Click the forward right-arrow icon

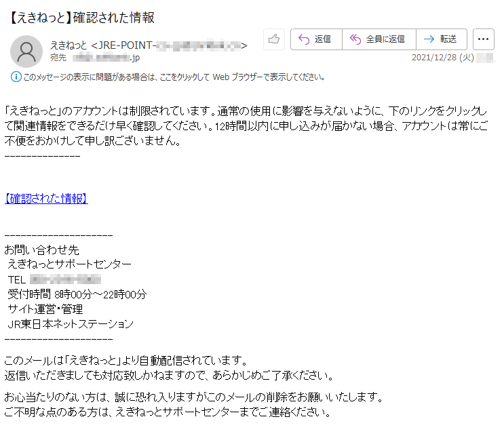click(x=429, y=39)
